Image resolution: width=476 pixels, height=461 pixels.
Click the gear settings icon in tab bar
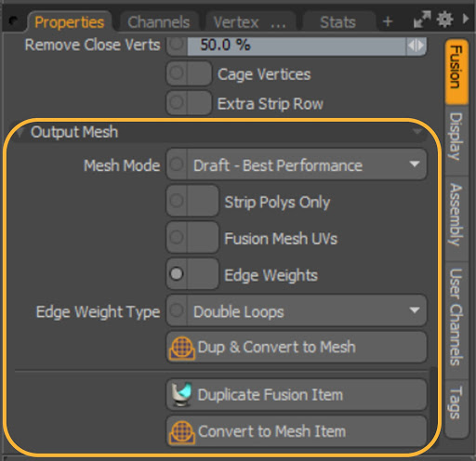(444, 20)
